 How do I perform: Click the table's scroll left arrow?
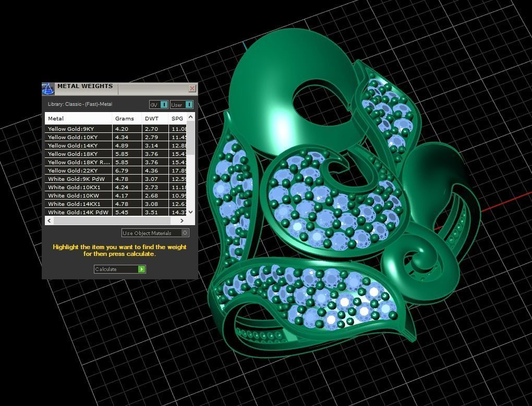pos(50,220)
